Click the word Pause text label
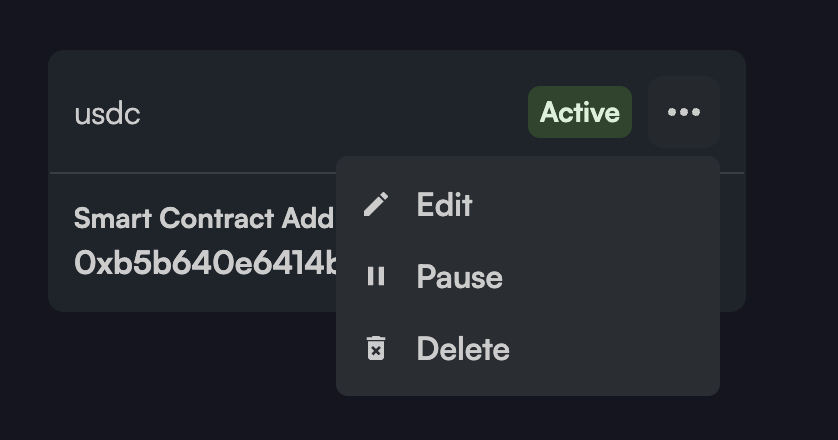The height and width of the screenshot is (440, 838). (459, 277)
